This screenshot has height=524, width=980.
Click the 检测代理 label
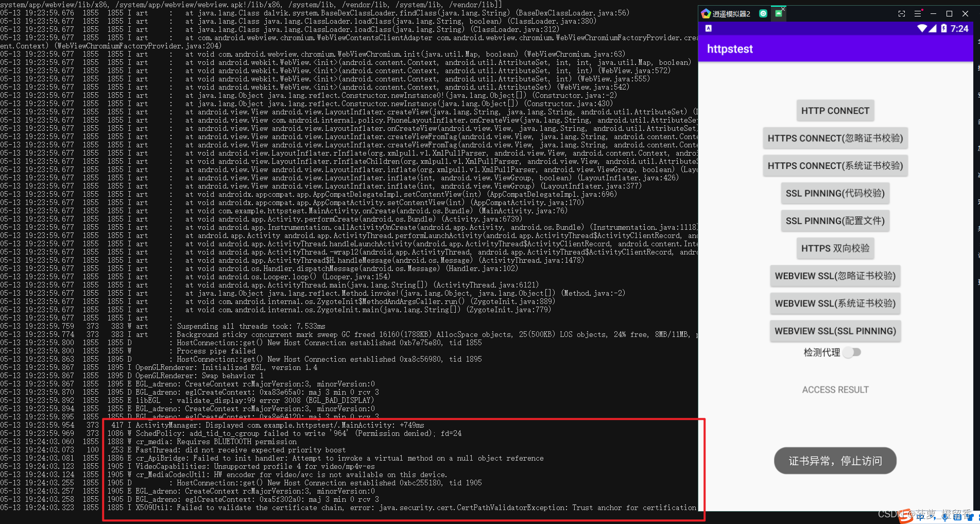click(x=821, y=352)
